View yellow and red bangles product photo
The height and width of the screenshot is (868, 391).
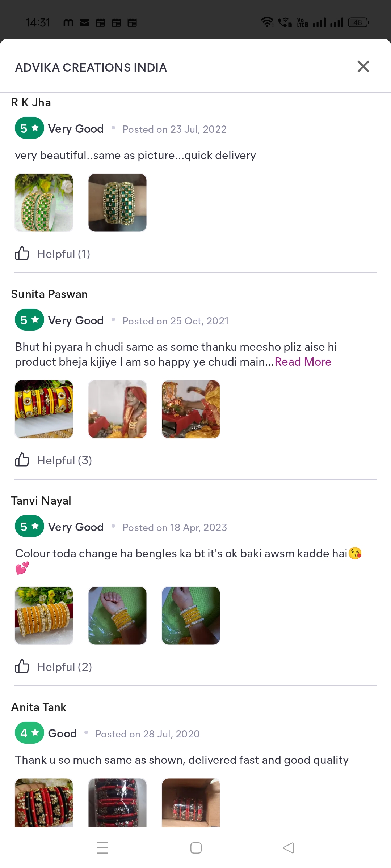[x=44, y=409]
